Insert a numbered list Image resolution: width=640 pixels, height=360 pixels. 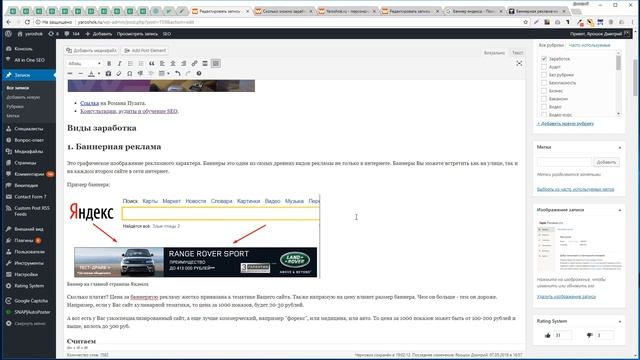tap(141, 63)
